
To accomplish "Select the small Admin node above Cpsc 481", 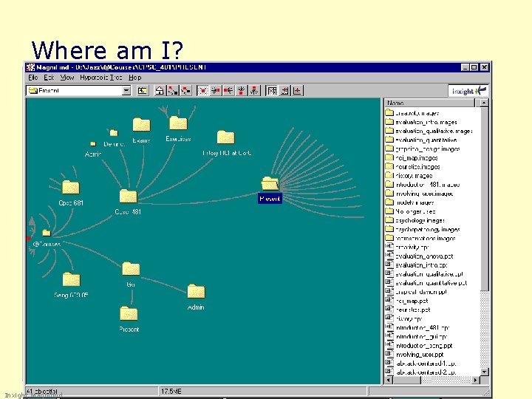I will 93,149.
